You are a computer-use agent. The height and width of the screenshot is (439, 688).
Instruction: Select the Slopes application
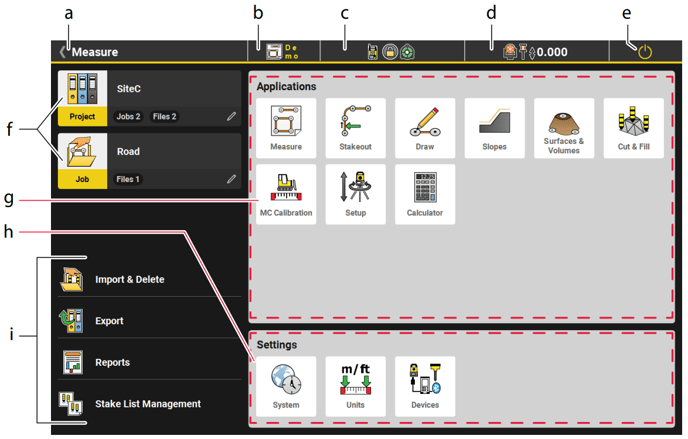(x=494, y=127)
